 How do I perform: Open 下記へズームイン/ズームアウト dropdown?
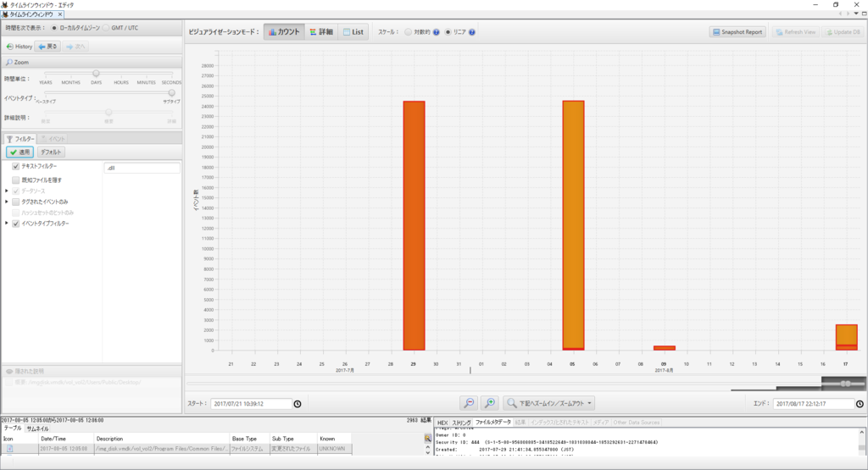click(x=549, y=403)
